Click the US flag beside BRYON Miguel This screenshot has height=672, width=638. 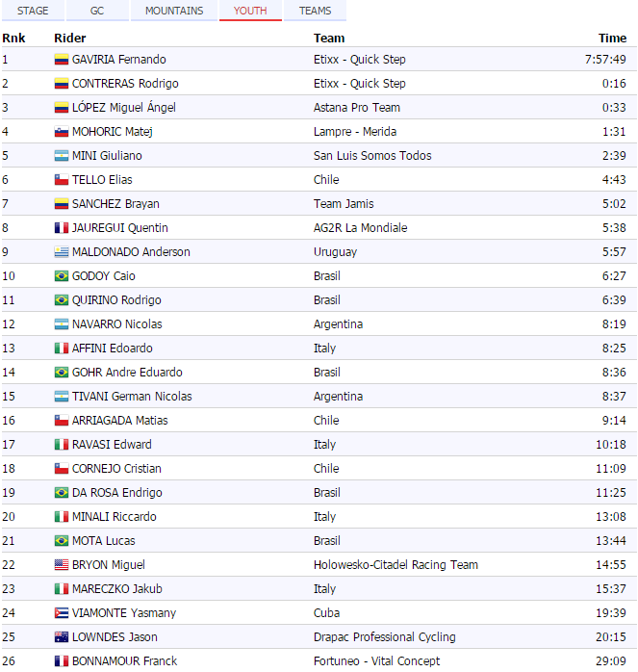[x=62, y=565]
